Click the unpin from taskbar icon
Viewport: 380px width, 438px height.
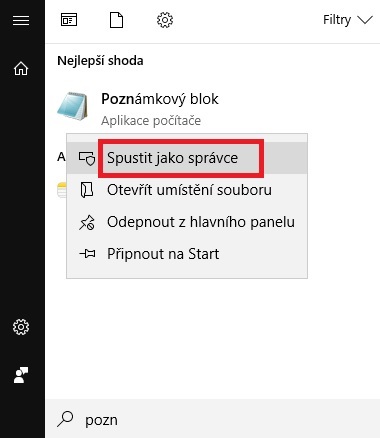point(87,222)
